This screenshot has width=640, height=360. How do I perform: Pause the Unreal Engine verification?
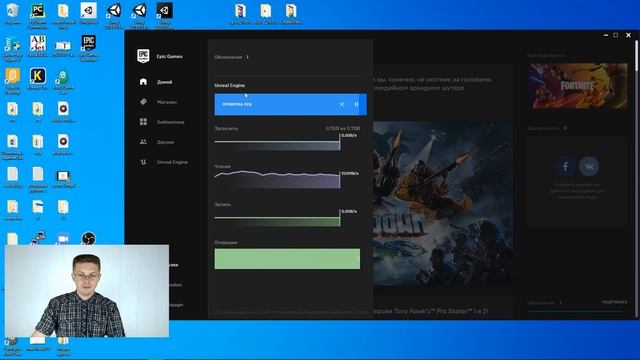click(356, 104)
